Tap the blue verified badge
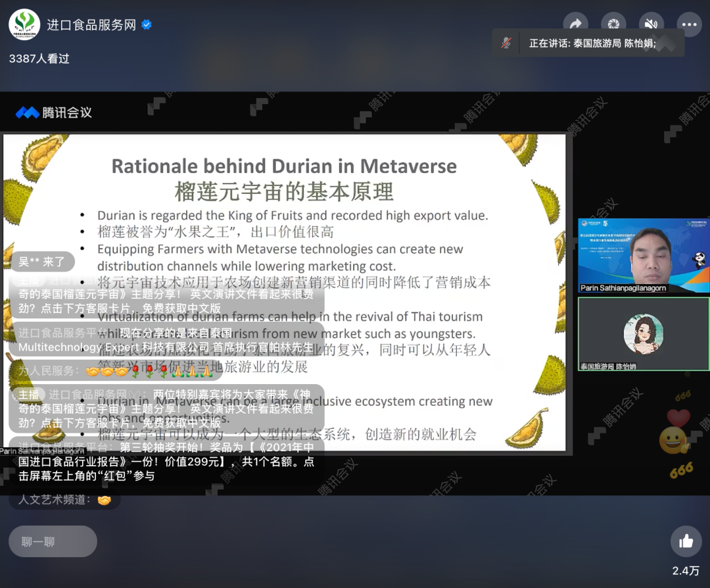Viewport: 710px width, 588px height. coord(147,24)
